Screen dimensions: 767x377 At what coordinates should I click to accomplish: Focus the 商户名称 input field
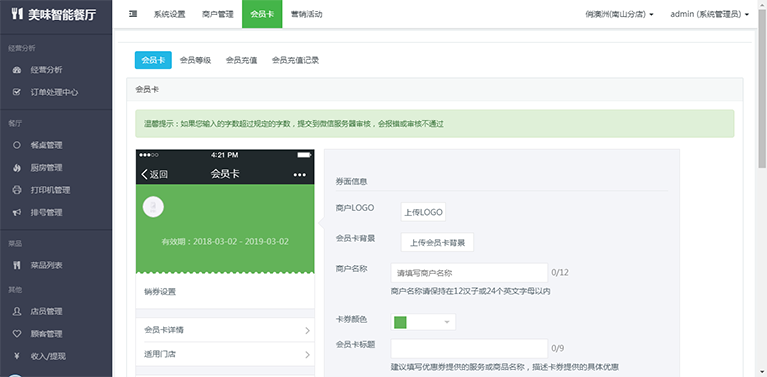(x=469, y=273)
